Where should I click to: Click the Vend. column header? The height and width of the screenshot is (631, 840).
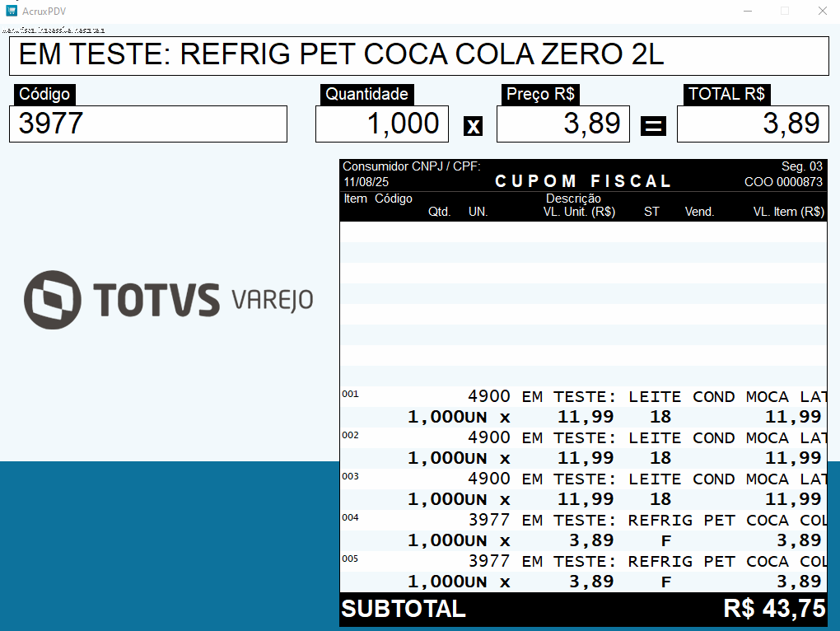click(x=700, y=213)
